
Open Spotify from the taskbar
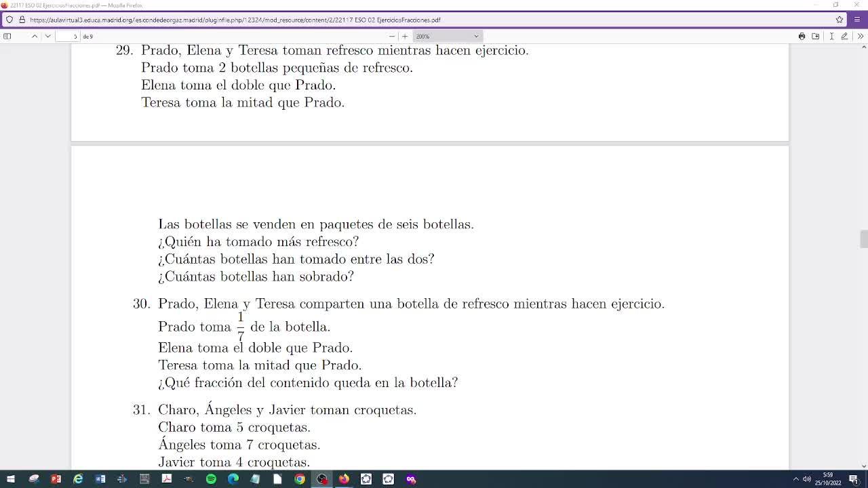pos(211,479)
